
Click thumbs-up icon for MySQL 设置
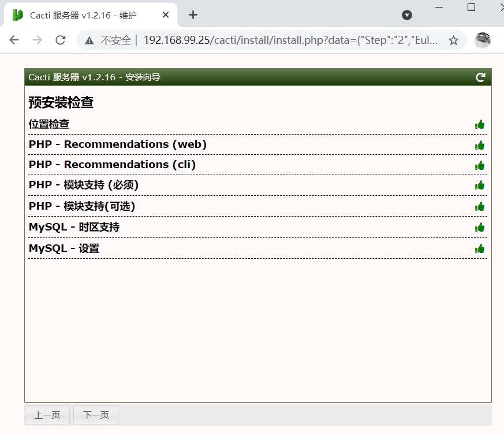(479, 248)
